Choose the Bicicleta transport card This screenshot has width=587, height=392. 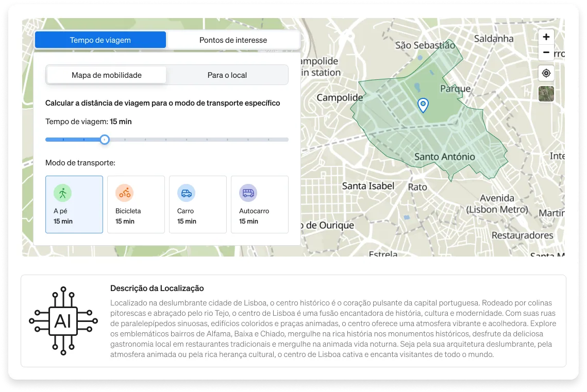136,204
